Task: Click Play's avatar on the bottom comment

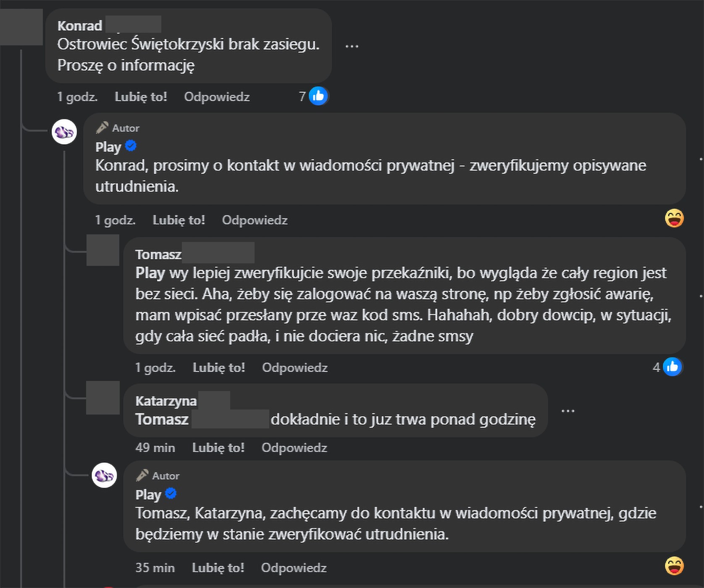Action: [x=105, y=476]
